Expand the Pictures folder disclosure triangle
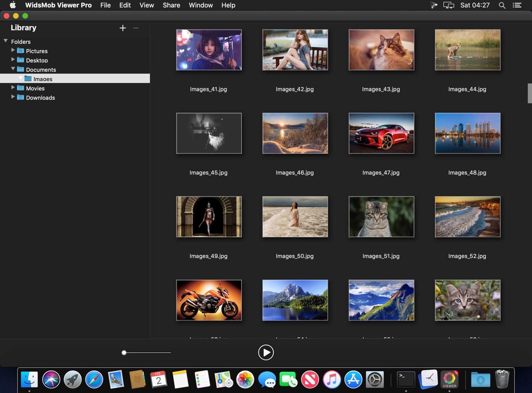This screenshot has height=393, width=532. click(13, 50)
